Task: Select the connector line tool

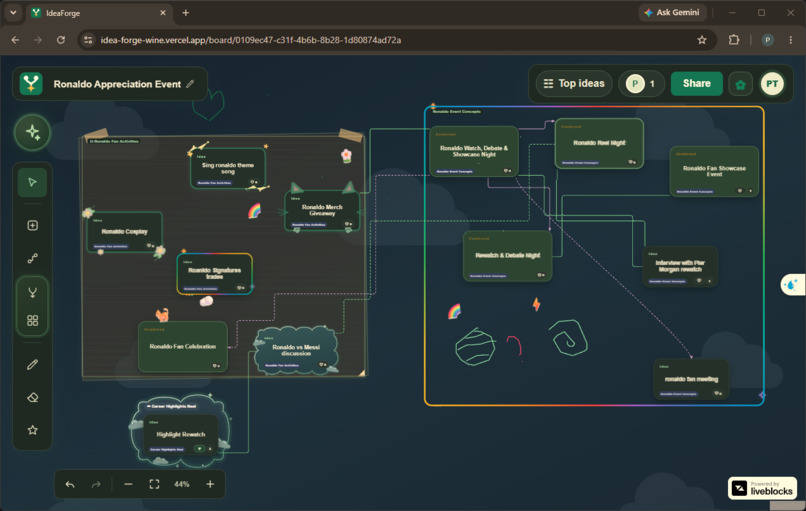Action: [x=32, y=258]
